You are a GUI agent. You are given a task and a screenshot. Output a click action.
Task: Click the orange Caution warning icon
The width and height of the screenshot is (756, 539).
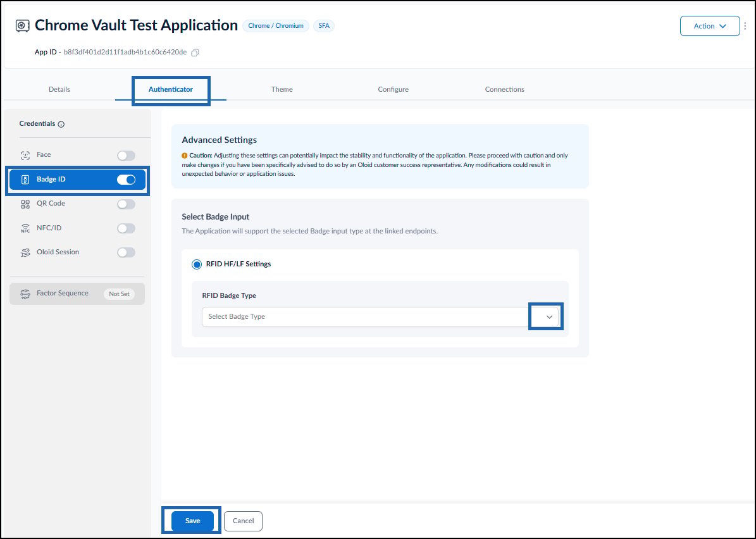coord(185,156)
